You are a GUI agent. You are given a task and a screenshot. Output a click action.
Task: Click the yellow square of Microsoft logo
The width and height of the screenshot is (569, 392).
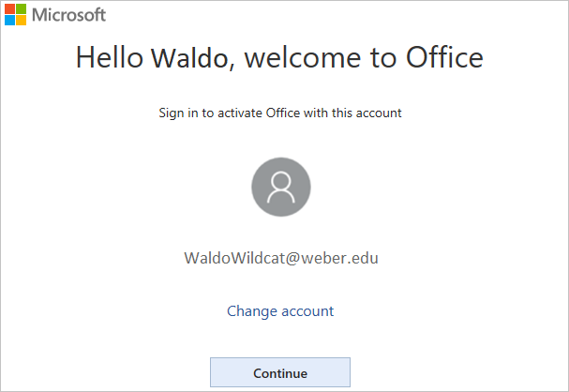tap(20, 21)
